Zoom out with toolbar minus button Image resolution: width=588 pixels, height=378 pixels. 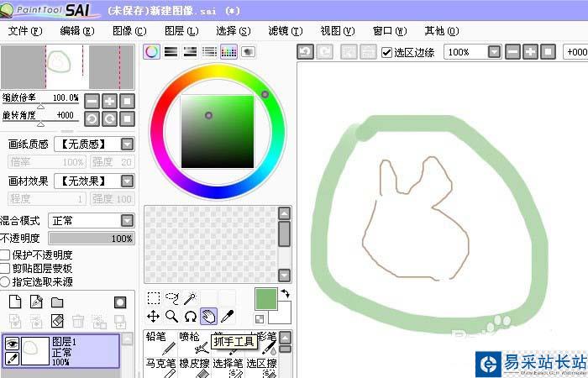(x=512, y=52)
